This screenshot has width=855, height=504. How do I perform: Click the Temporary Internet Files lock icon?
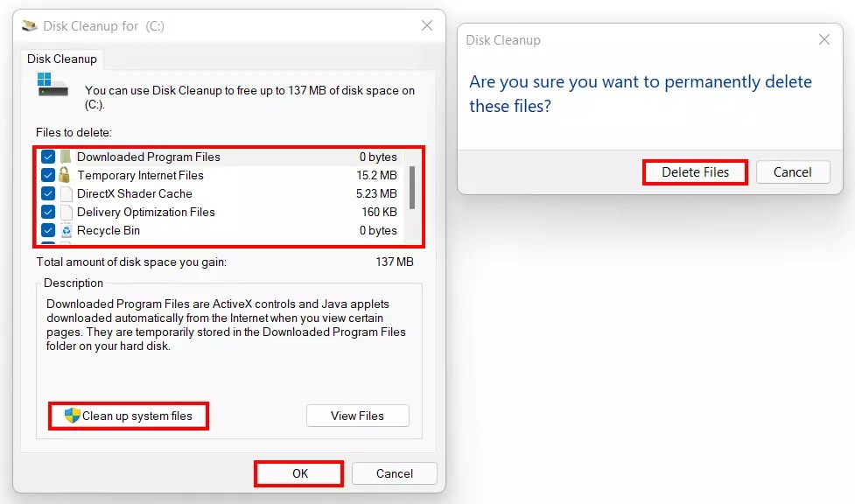tap(67, 175)
